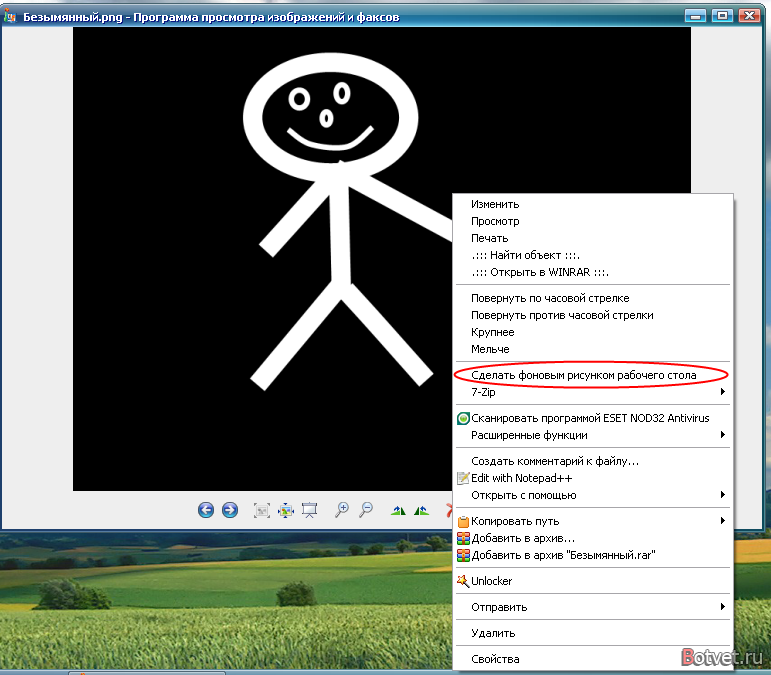Click Найти объект menu entry
Screen dimensions: 771x675
pyautogui.click(x=593, y=255)
